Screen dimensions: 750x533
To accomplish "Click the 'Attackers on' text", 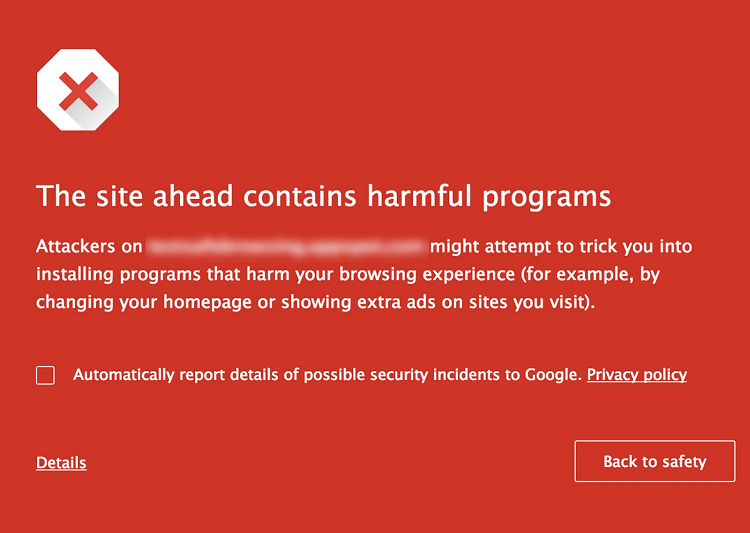I will (89, 247).
